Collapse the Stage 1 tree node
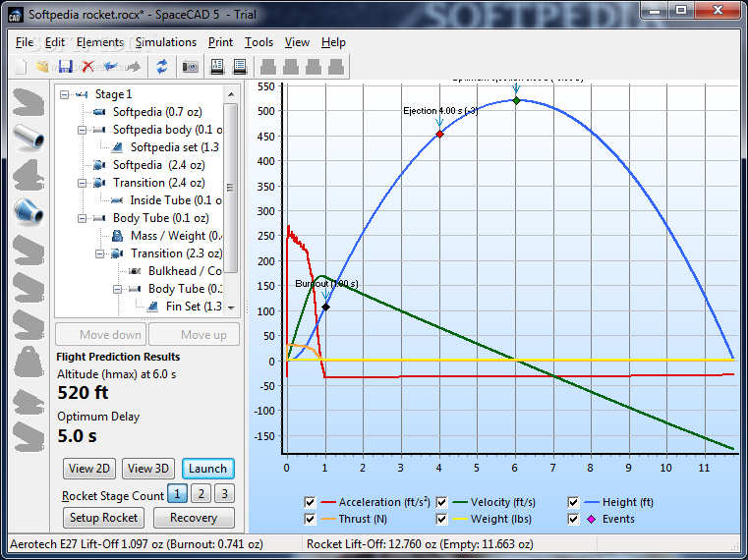This screenshot has height=560, width=748. 65,94
